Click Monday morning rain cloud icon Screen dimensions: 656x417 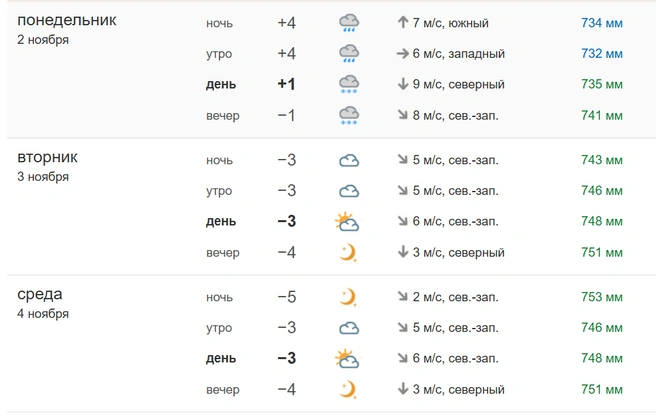point(349,54)
